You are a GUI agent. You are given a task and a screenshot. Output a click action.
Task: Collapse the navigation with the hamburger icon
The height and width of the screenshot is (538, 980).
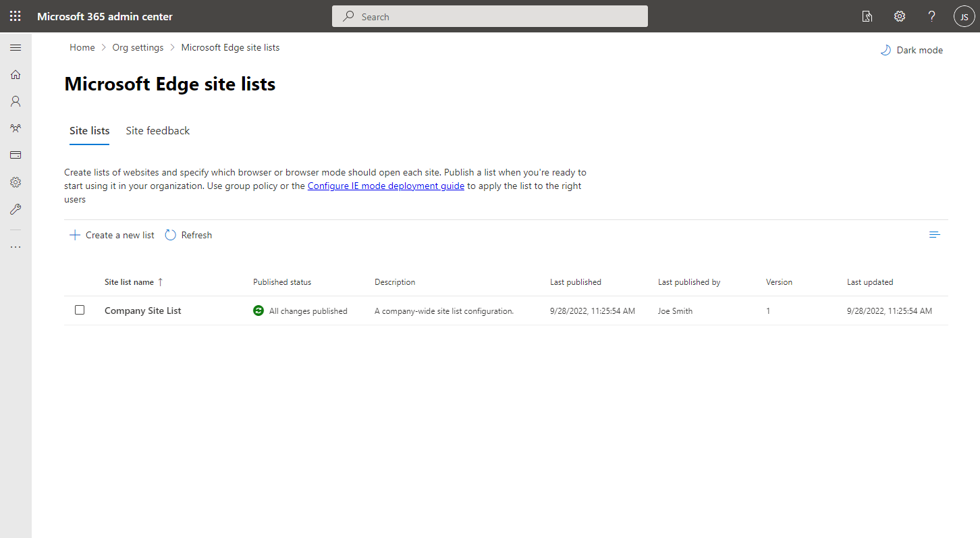tap(15, 47)
